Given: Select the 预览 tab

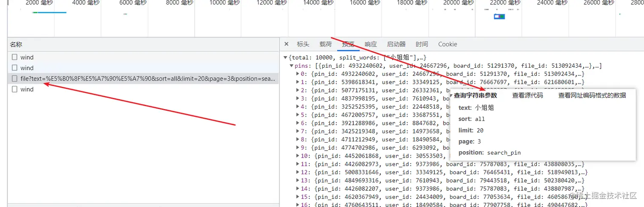Looking at the screenshot, I should click(348, 44).
